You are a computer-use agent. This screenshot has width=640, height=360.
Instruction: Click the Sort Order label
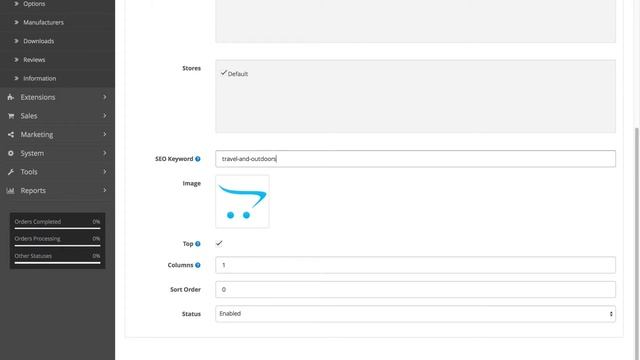click(x=185, y=289)
